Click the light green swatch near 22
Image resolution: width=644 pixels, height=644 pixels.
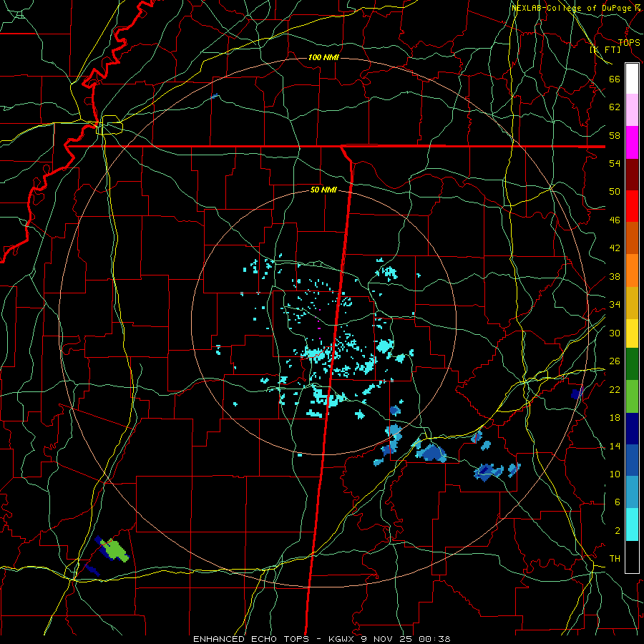tap(632, 396)
